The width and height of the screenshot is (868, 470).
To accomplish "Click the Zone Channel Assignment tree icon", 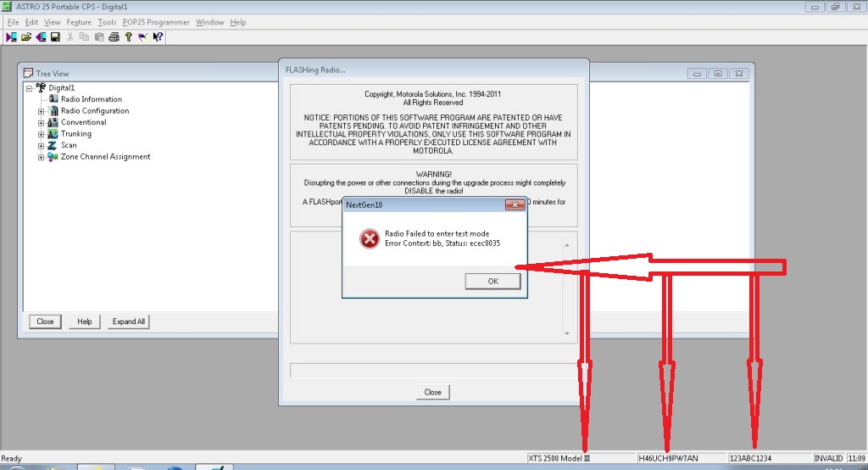I will [53, 157].
